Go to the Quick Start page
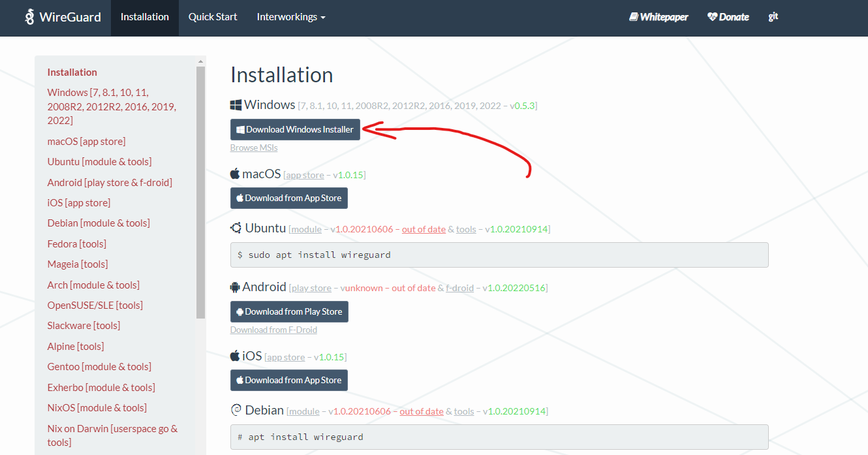Viewport: 868px width, 455px height. 213,17
